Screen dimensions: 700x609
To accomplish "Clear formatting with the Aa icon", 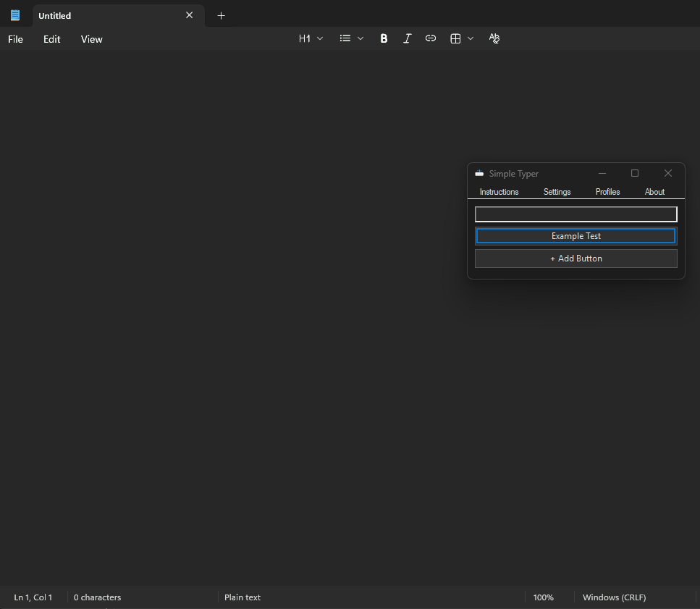I will (494, 38).
